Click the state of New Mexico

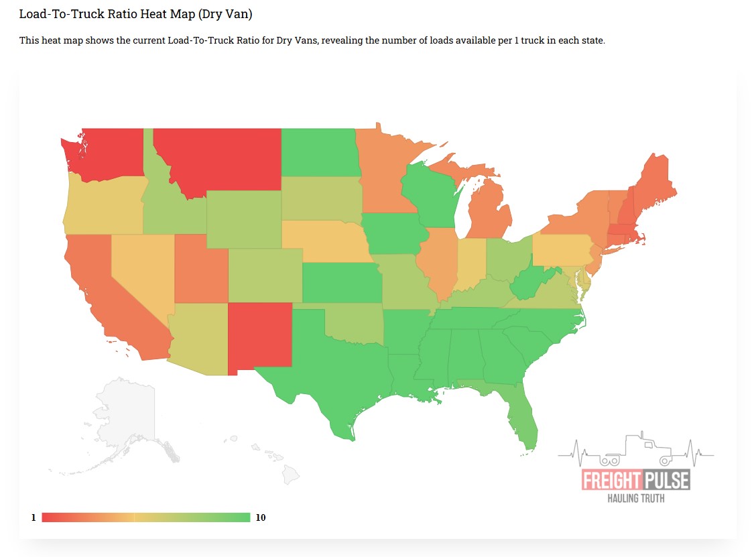[x=260, y=335]
